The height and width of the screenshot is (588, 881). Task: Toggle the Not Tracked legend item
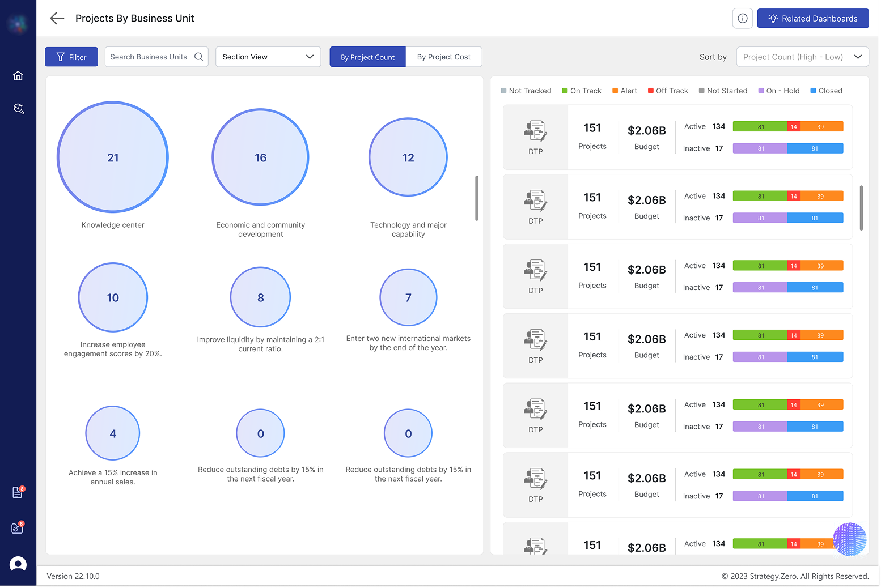[x=526, y=91]
